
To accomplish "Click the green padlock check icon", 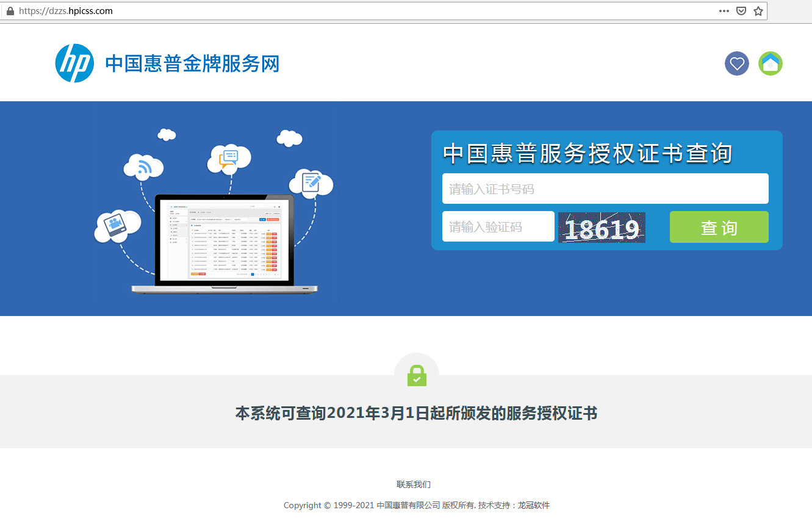I will pos(417,375).
